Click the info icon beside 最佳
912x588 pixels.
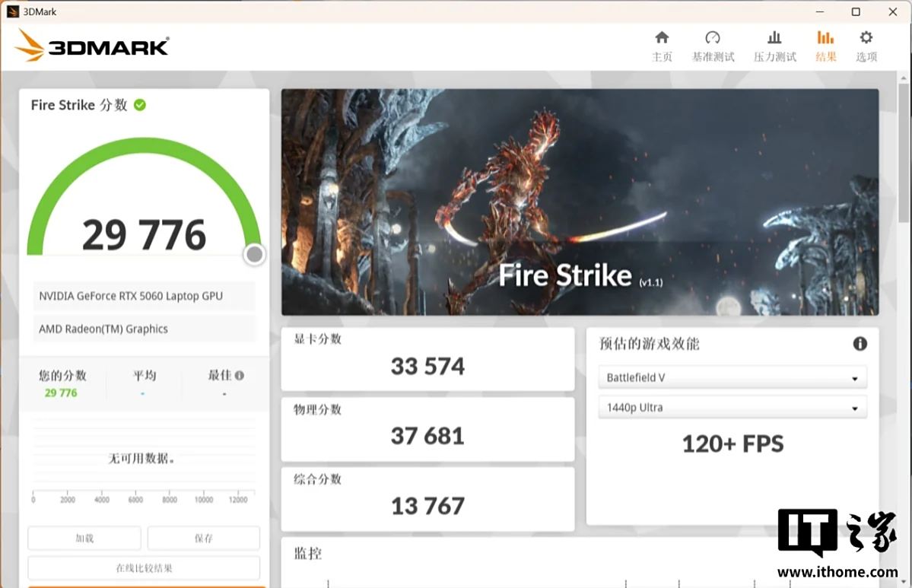pos(240,376)
